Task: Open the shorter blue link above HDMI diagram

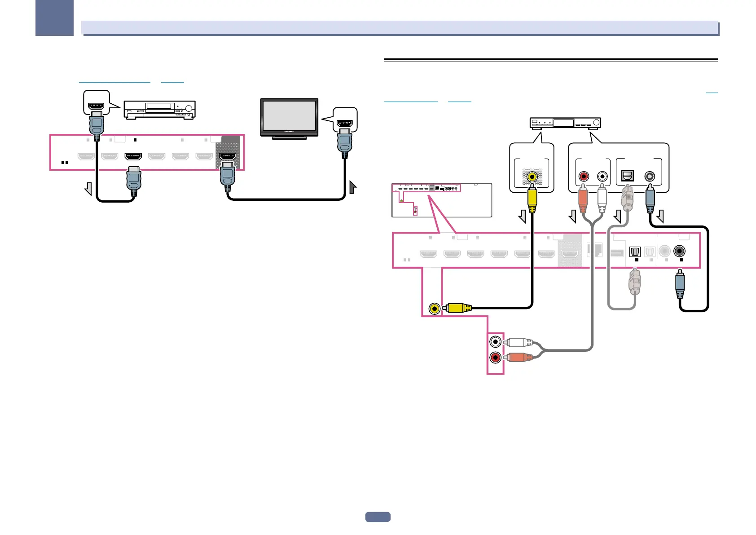Action: pos(172,80)
